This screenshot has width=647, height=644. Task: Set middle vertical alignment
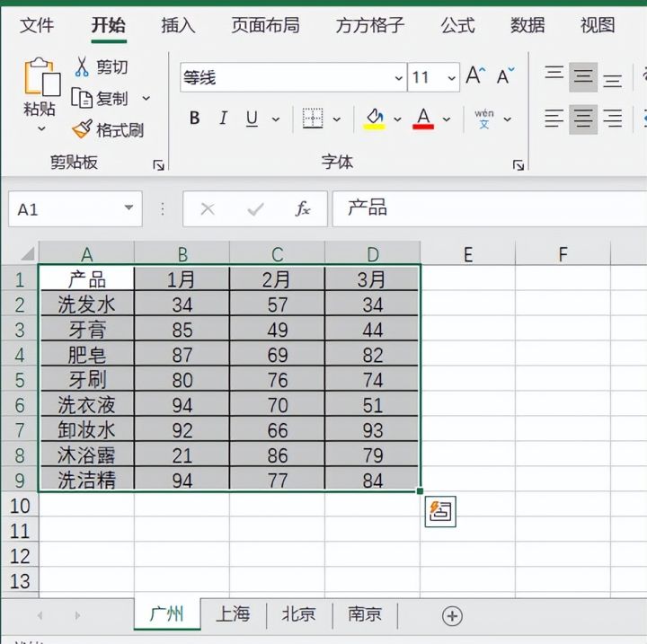[582, 76]
